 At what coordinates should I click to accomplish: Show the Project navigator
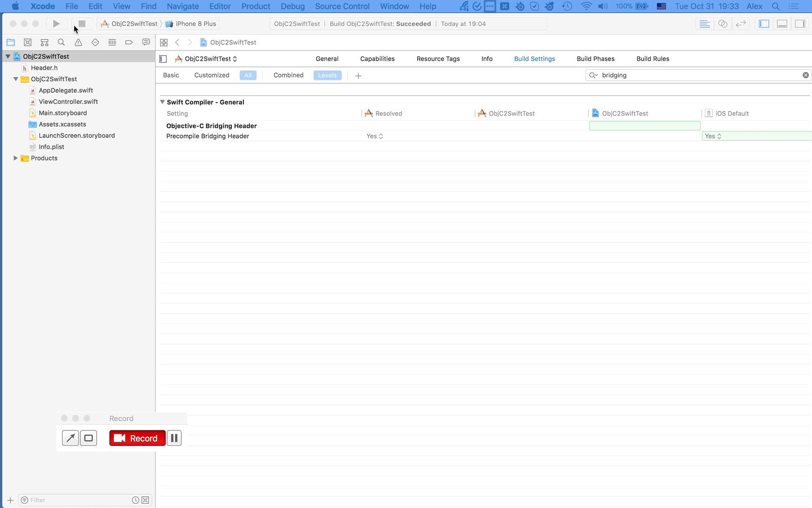tap(11, 42)
